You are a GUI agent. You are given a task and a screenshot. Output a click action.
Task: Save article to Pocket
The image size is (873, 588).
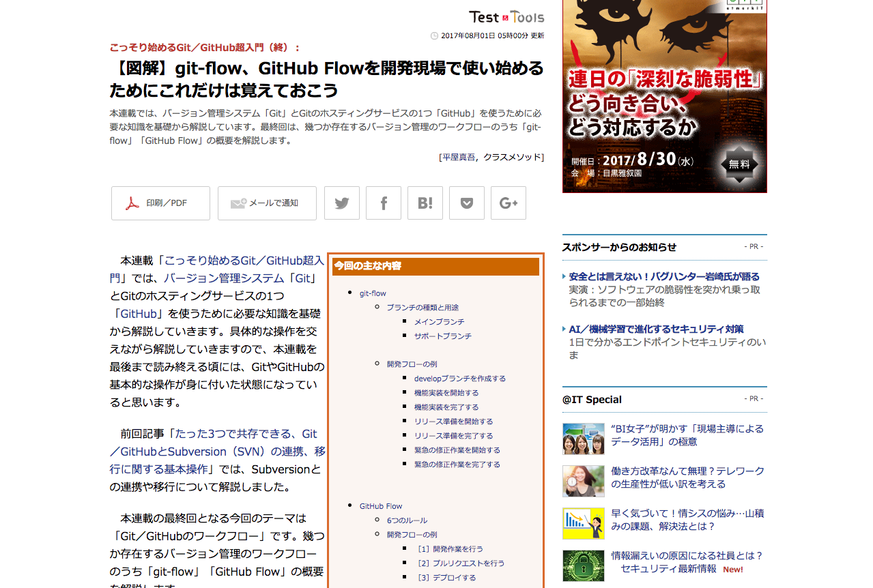(467, 203)
